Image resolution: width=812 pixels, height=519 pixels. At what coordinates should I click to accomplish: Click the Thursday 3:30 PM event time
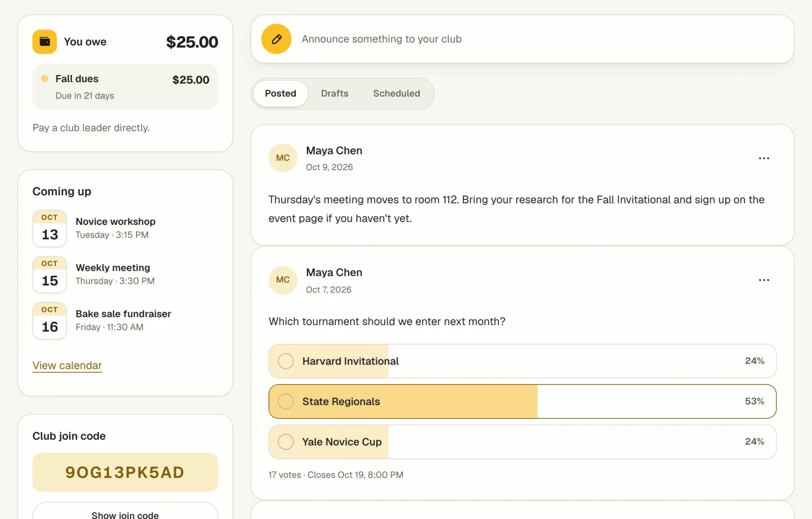(115, 281)
